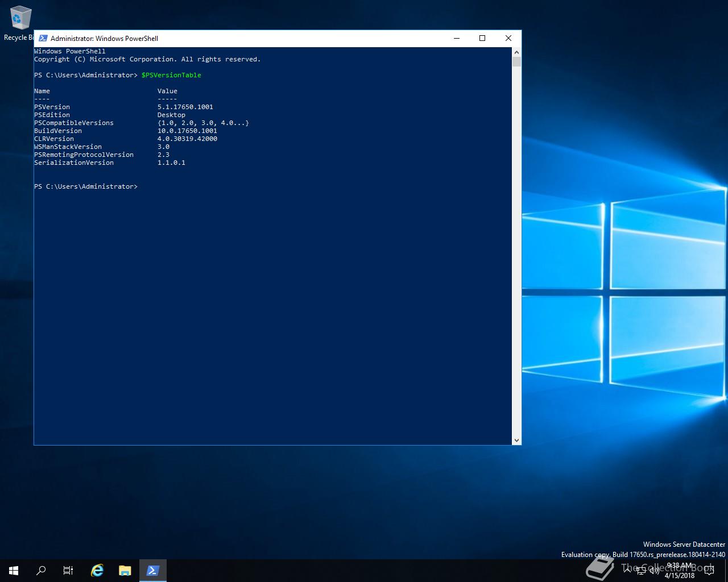Viewport: 728px width, 582px height.
Task: Close the Administrator PowerShell window
Action: coord(508,38)
